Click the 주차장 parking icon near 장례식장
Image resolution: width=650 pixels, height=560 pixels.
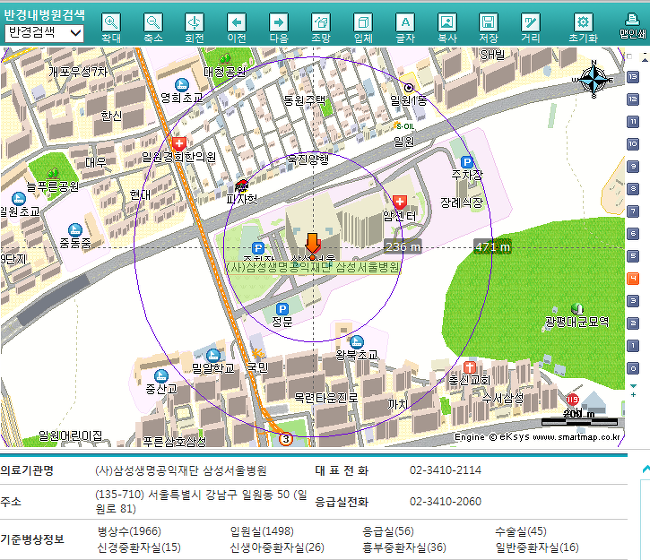pyautogui.click(x=467, y=162)
